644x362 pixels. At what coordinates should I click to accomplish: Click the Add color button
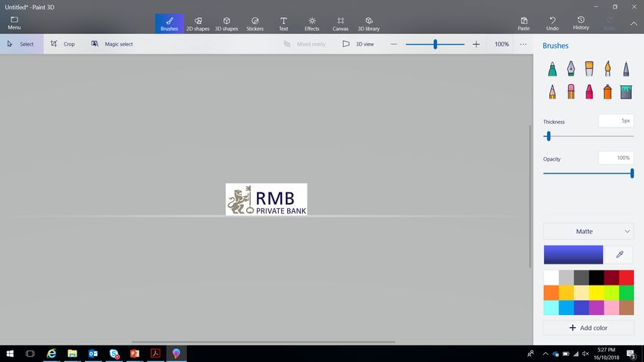tap(589, 328)
